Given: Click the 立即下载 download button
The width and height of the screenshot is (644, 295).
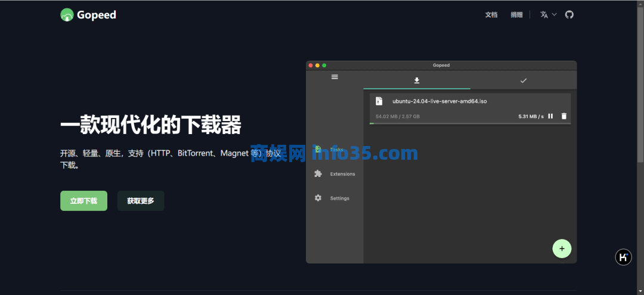Looking at the screenshot, I should click(x=83, y=201).
